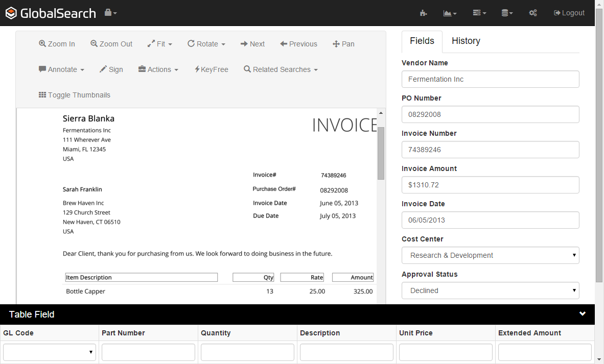Go to Next document page
Viewport: 604px width, 364px height.
click(252, 44)
